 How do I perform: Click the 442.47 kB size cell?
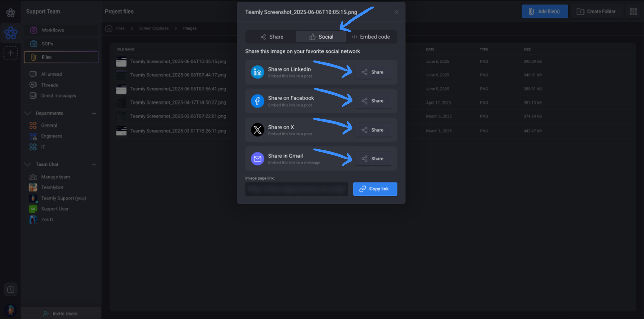coord(532,131)
